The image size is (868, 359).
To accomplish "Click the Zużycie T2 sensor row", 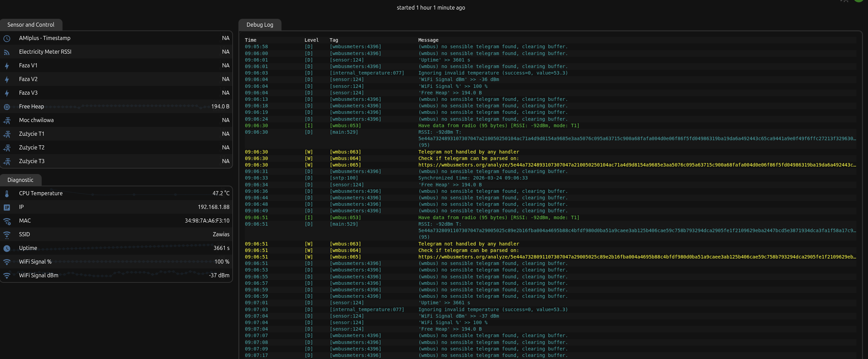I will [116, 147].
